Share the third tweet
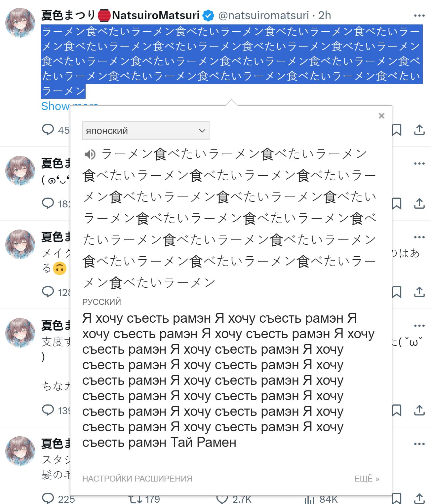The width and height of the screenshot is (431, 504). pyautogui.click(x=419, y=292)
